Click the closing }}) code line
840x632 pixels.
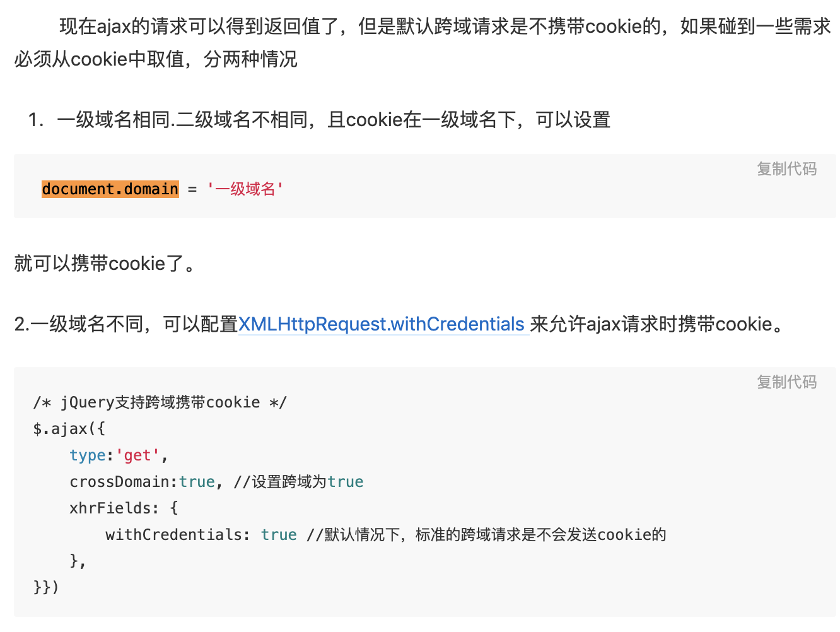(46, 587)
